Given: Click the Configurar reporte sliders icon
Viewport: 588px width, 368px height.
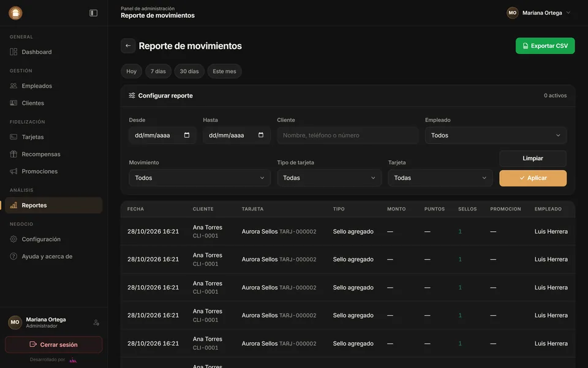Looking at the screenshot, I should pos(132,96).
